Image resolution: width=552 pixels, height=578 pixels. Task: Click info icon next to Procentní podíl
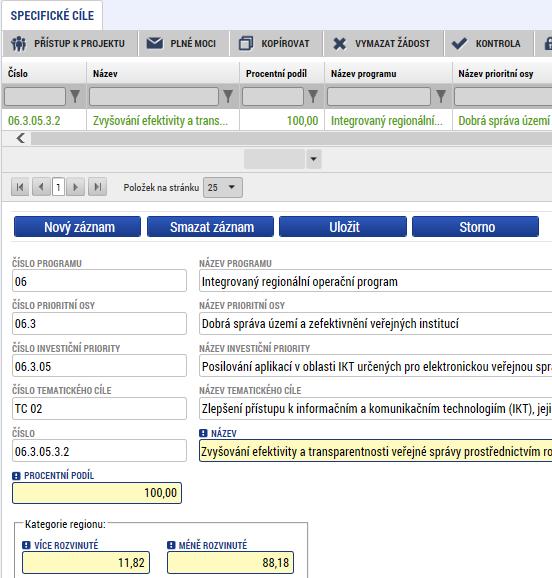coord(16,476)
